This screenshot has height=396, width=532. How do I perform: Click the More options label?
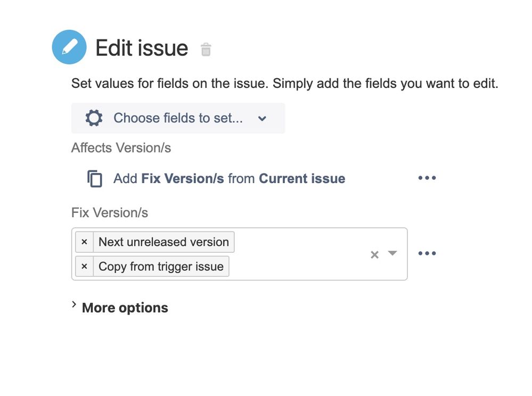pyautogui.click(x=125, y=308)
